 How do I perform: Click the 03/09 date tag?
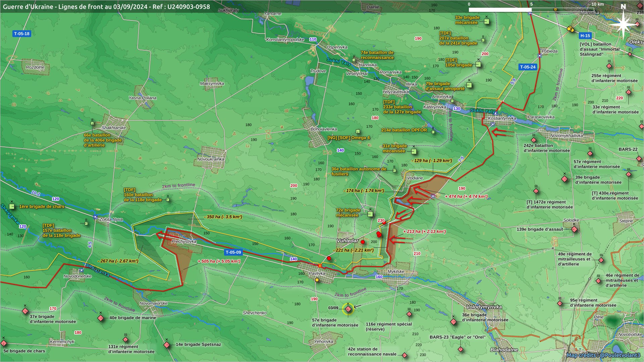[333, 308]
